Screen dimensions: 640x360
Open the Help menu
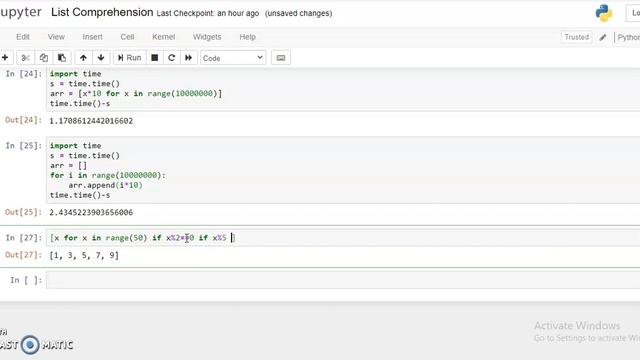click(247, 37)
